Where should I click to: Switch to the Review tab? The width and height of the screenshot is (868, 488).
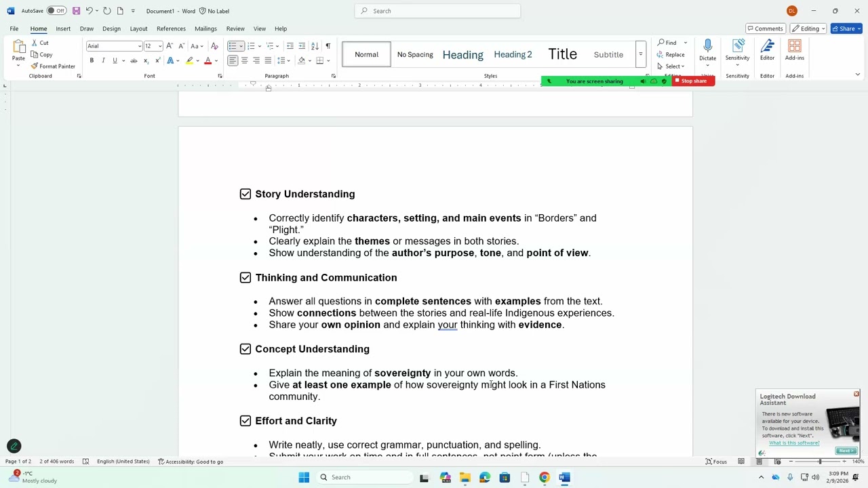[x=235, y=28]
